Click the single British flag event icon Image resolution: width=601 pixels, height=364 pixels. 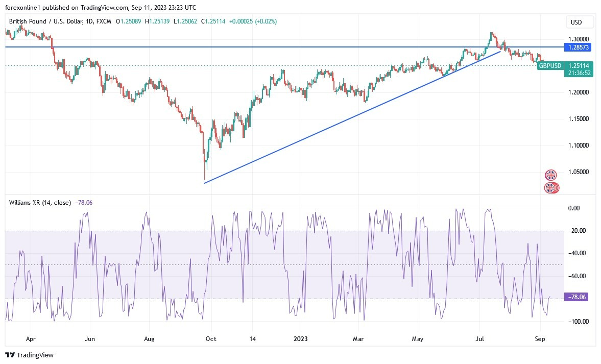551,175
